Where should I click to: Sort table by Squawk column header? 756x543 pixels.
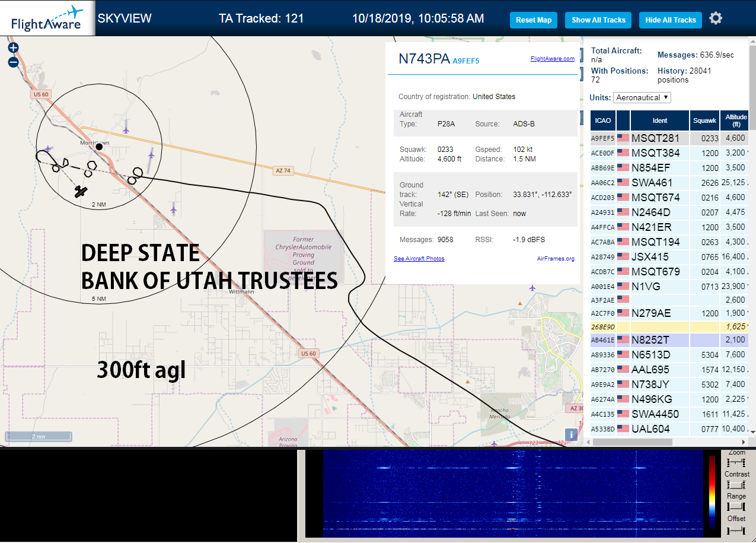pos(704,120)
